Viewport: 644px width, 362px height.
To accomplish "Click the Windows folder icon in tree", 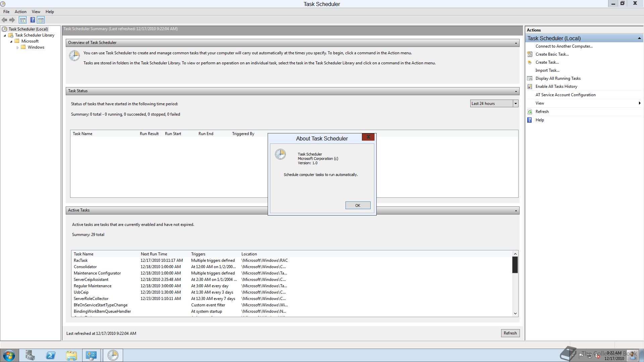I will coord(23,47).
